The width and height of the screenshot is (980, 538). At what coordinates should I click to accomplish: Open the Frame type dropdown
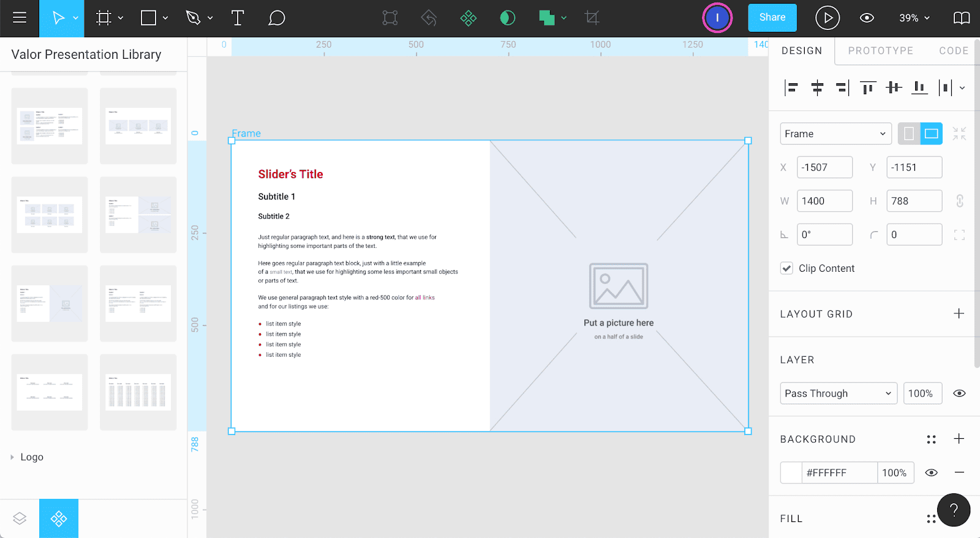pyautogui.click(x=835, y=134)
